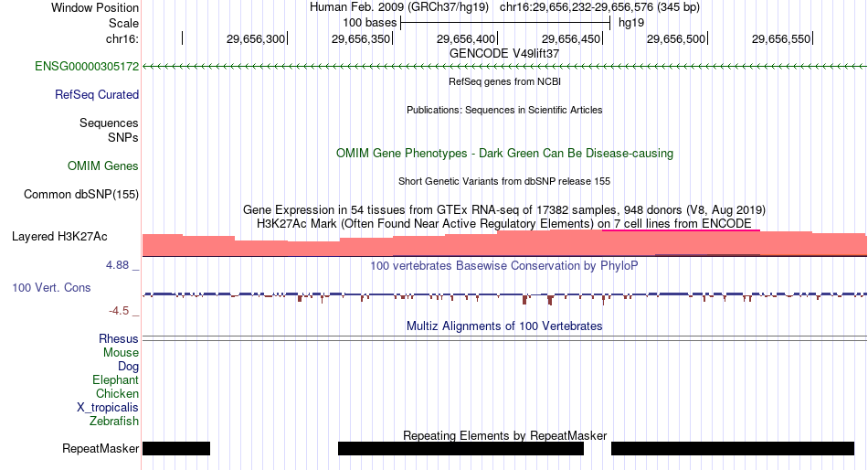Click the chr16:29,656,232-29,656,576 window position text
The image size is (868, 470).
599,7
